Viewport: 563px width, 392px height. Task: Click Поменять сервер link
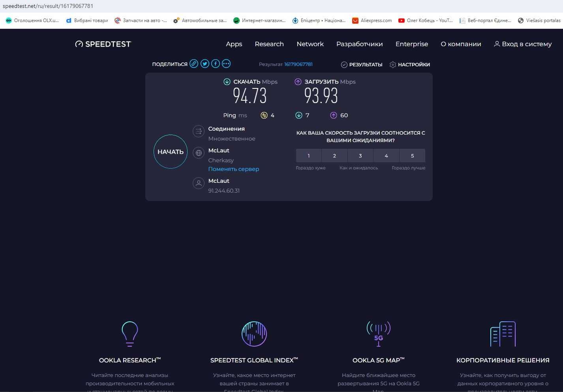pos(233,169)
